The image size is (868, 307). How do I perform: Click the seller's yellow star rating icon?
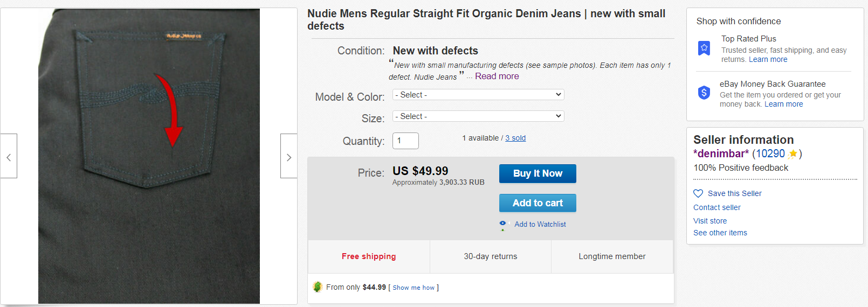[x=793, y=154]
